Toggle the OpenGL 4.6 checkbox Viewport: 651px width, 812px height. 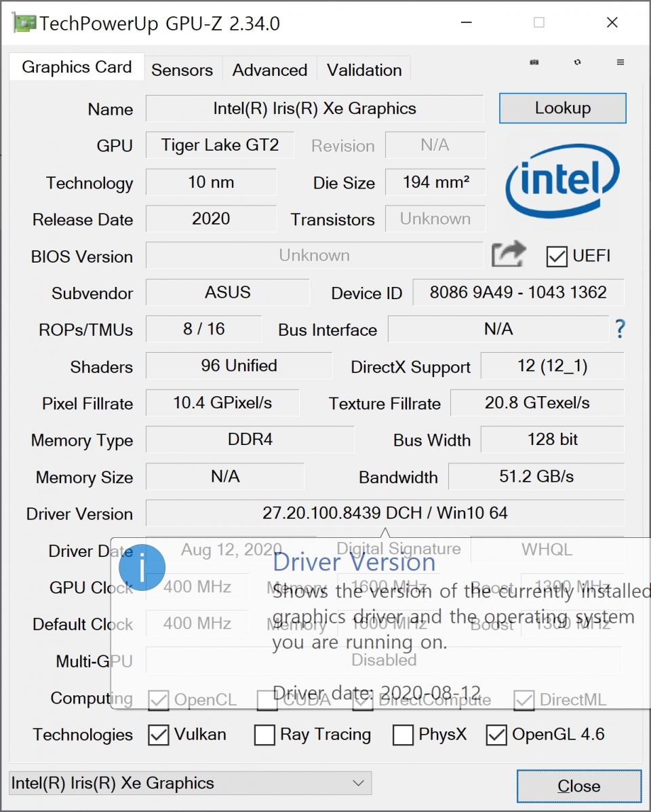pos(496,735)
